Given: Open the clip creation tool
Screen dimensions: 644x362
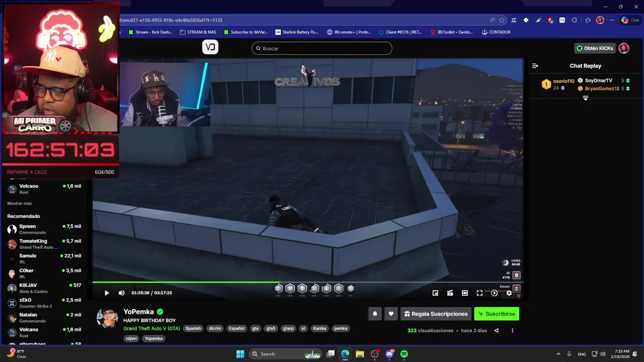Looking at the screenshot, I should pyautogui.click(x=450, y=293).
